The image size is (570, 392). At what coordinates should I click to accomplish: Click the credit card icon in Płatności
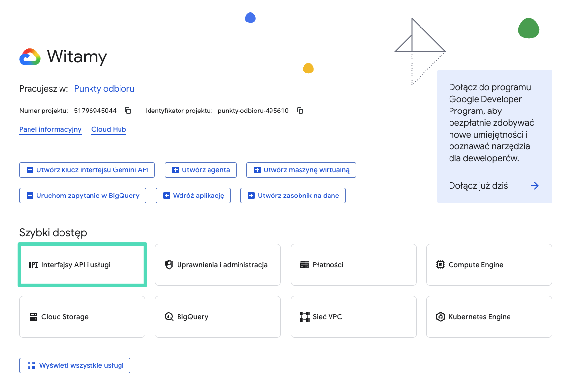pos(304,265)
